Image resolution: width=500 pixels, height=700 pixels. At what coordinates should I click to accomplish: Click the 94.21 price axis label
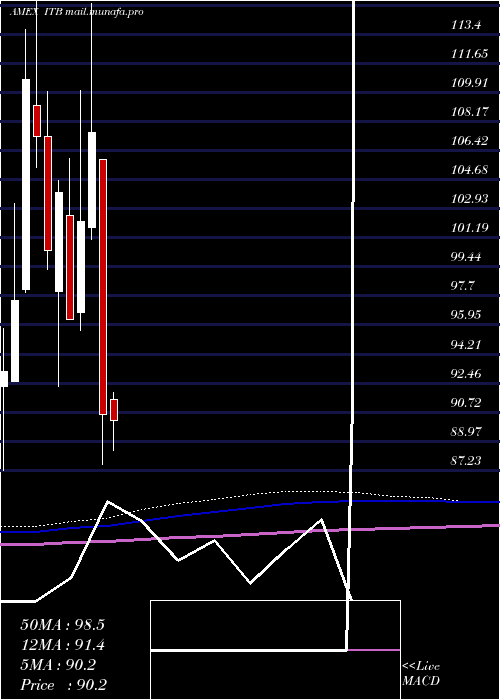(466, 344)
